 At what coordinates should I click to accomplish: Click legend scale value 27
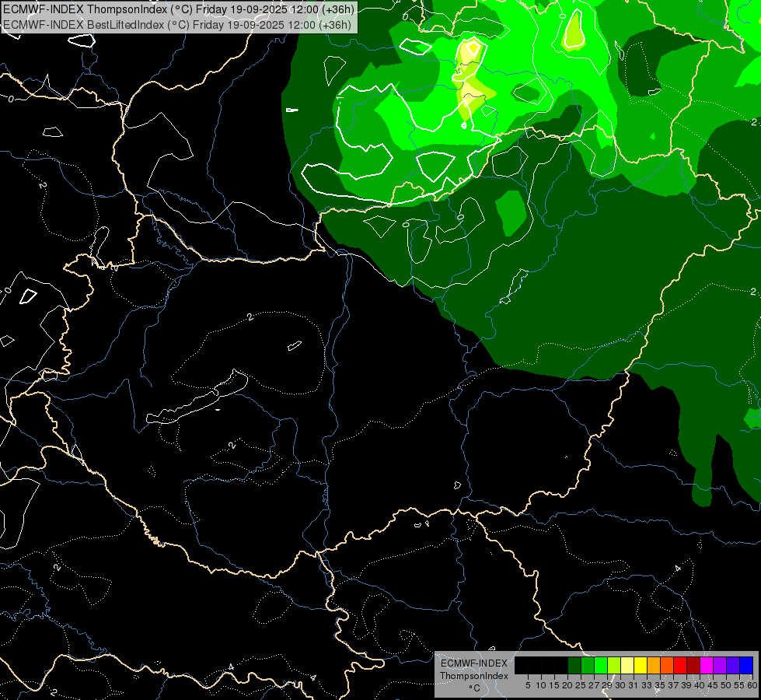594,685
